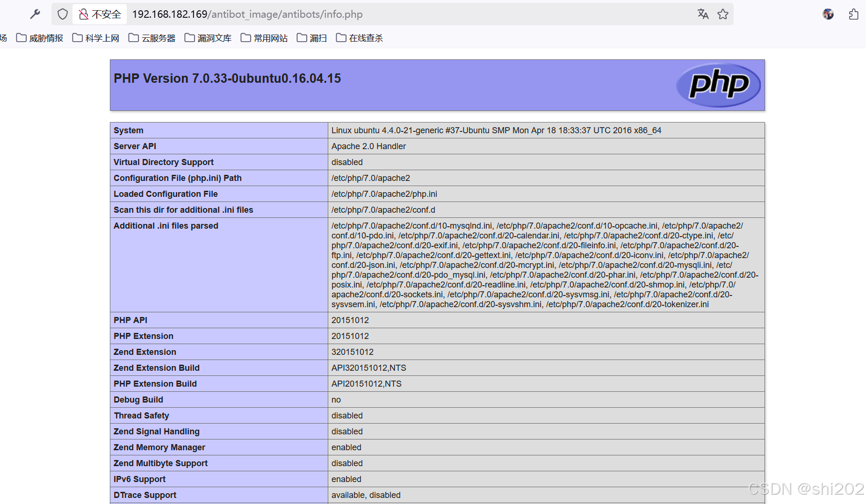This screenshot has width=866, height=504.
Task: Click the Server API label
Action: (x=135, y=146)
